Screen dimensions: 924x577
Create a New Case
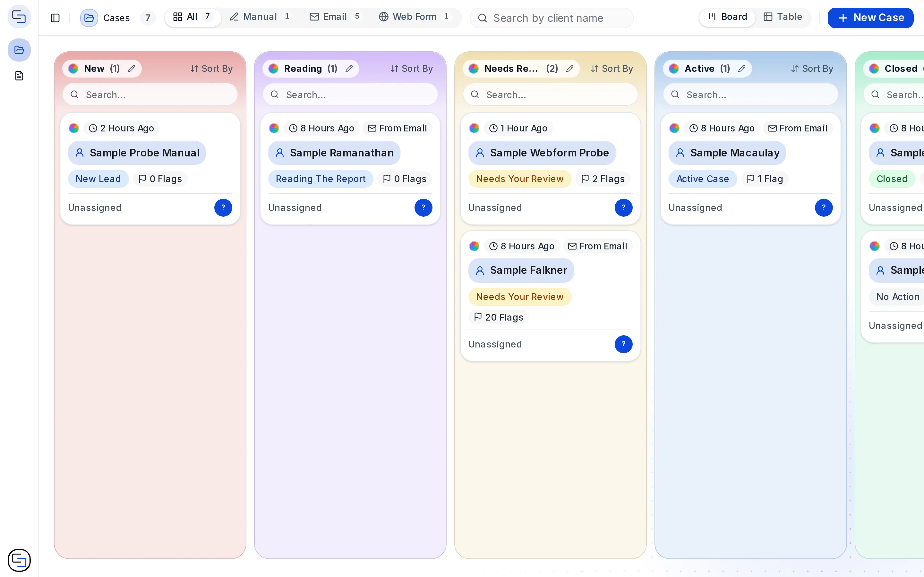pyautogui.click(x=870, y=18)
